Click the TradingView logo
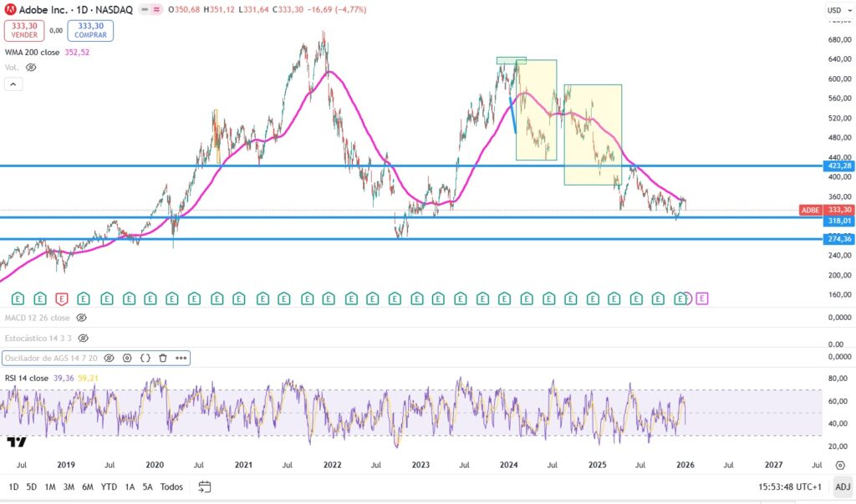Image resolution: width=856 pixels, height=504 pixels. pos(16,441)
